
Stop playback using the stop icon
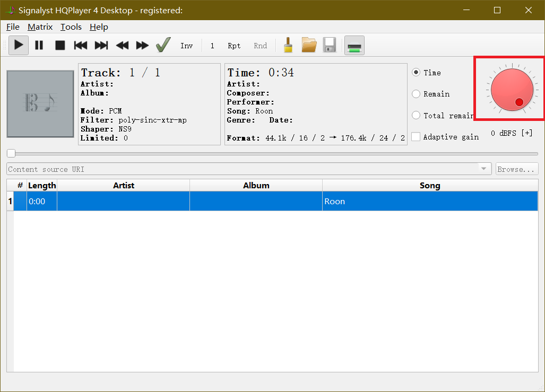[60, 46]
